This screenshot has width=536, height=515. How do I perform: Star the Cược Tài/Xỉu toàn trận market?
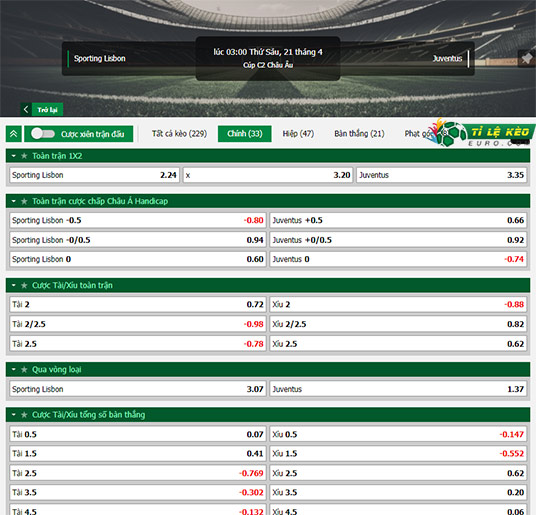pos(24,285)
